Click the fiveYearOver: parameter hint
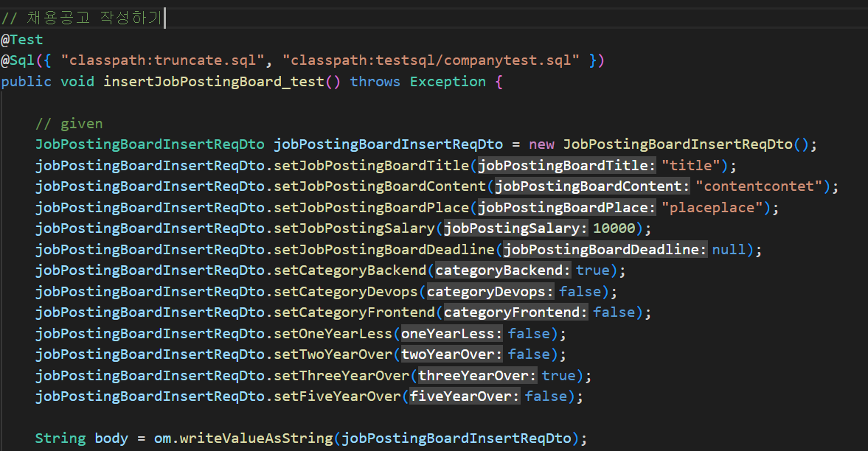 click(465, 396)
